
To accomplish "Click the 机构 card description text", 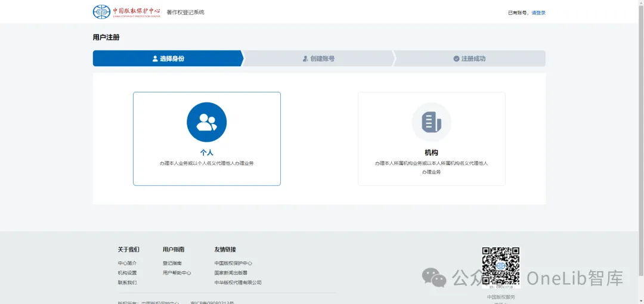I will coord(431,167).
